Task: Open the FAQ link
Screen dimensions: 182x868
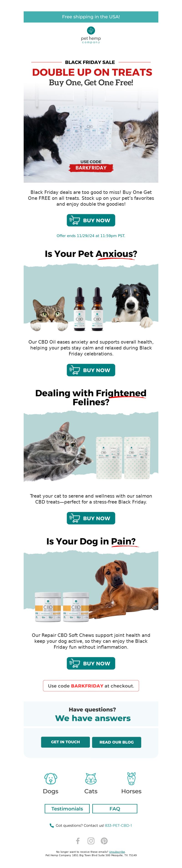Action: [115, 809]
